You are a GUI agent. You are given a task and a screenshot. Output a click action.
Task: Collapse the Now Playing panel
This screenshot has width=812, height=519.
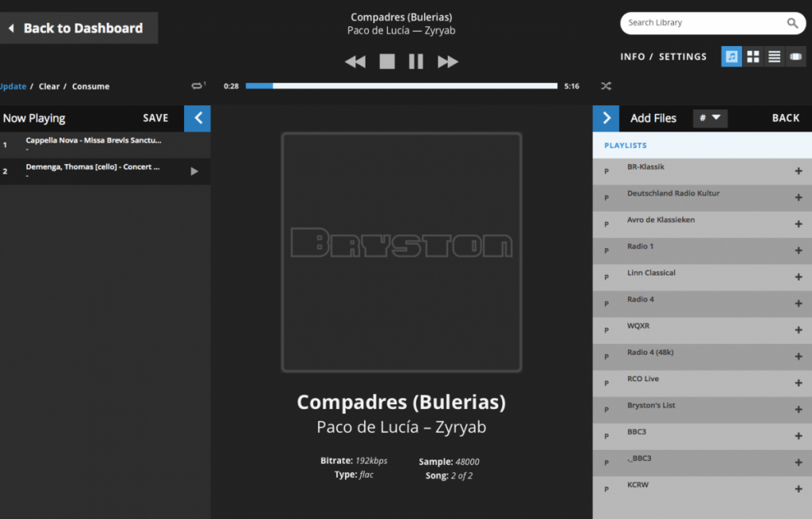pos(197,119)
